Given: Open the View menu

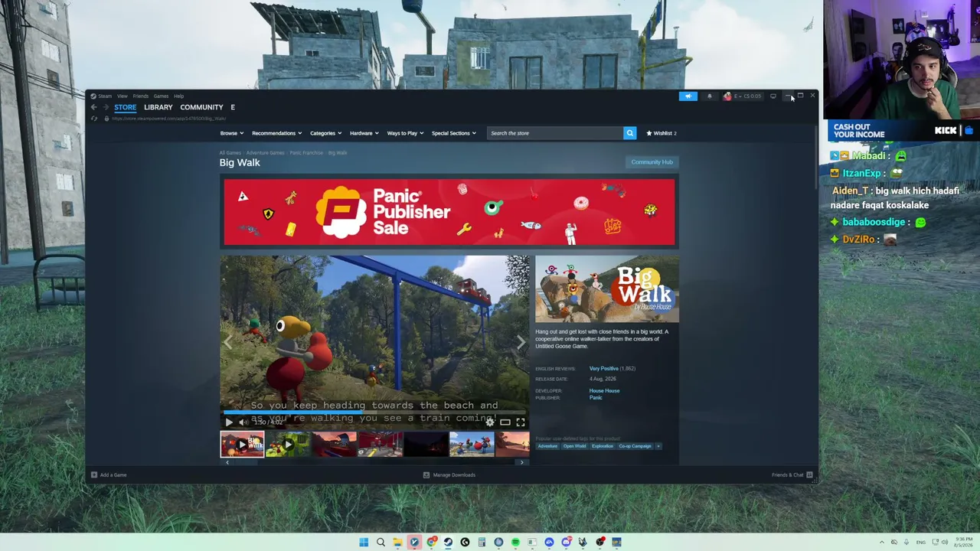Looking at the screenshot, I should pyautogui.click(x=122, y=96).
